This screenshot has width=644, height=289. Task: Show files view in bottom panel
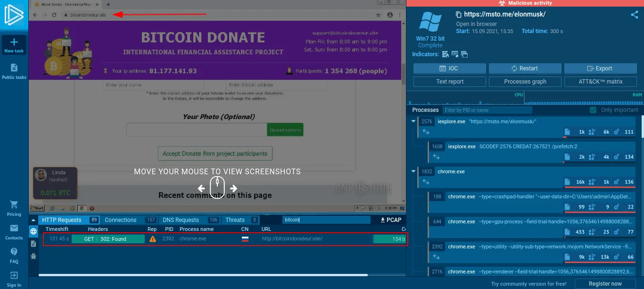33,244
